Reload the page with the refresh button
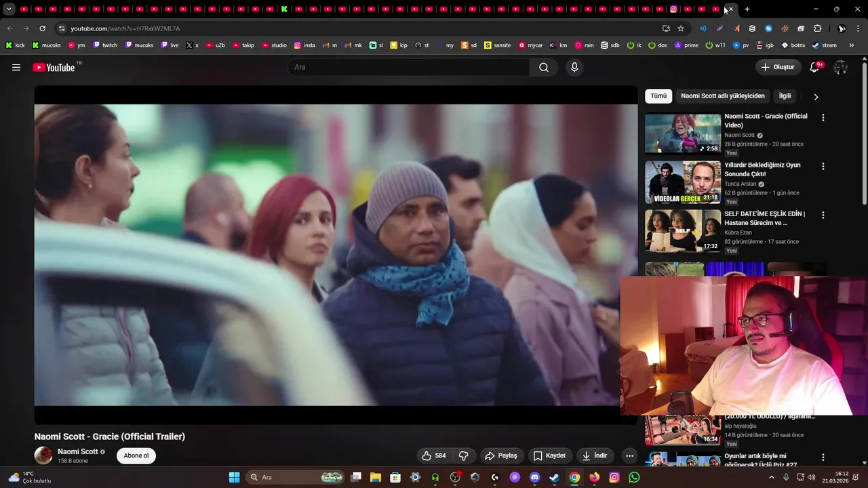 [42, 28]
